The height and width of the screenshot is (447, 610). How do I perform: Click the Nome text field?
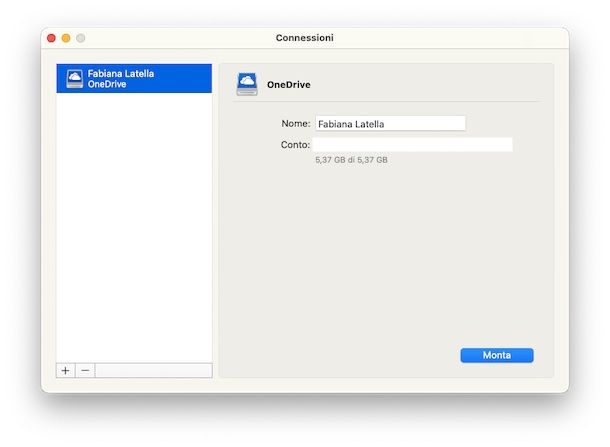coord(390,124)
